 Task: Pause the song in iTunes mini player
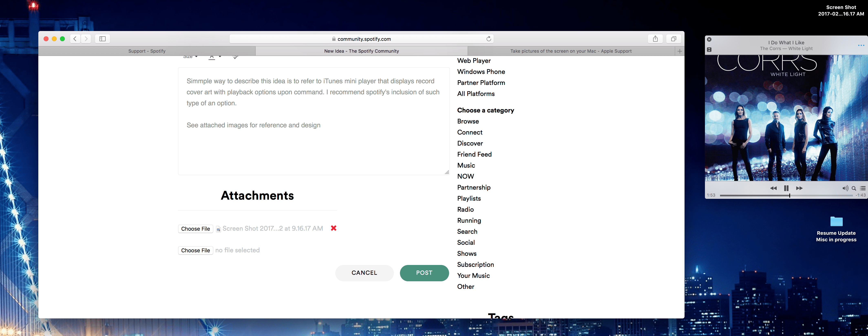pos(786,188)
